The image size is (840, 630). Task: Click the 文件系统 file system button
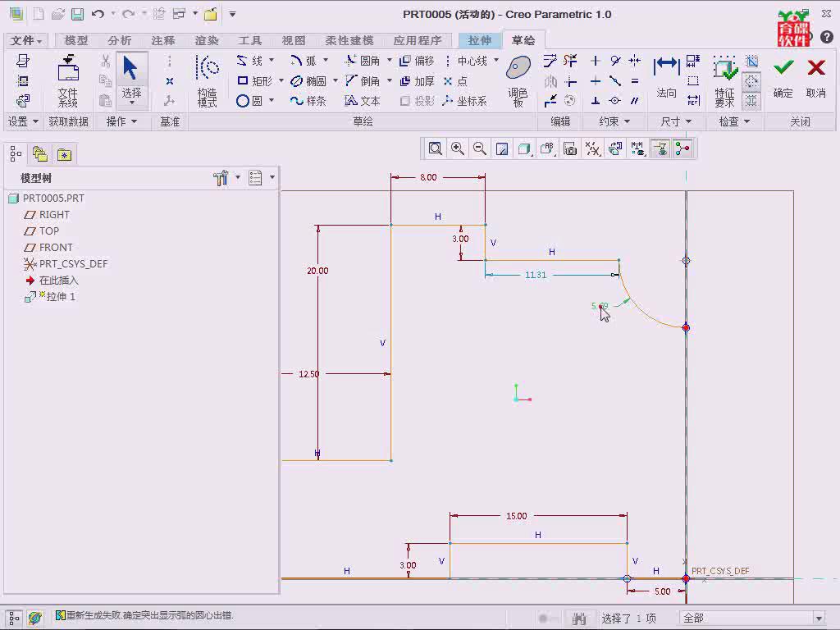68,81
